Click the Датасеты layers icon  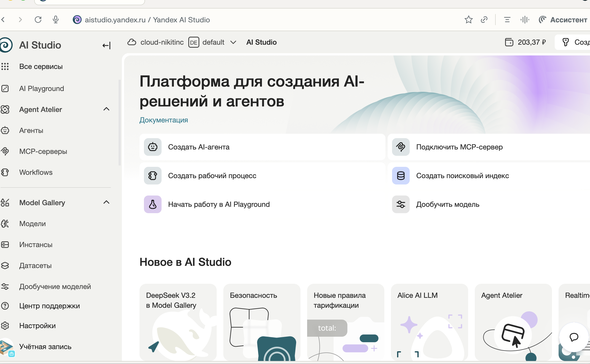click(5, 266)
